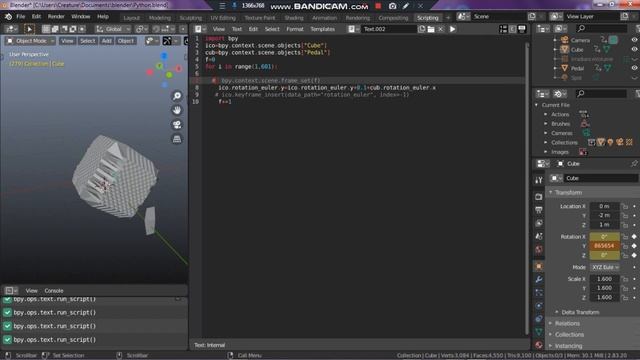
Task: Open the Scene properties tab icon
Action: [x=539, y=236]
